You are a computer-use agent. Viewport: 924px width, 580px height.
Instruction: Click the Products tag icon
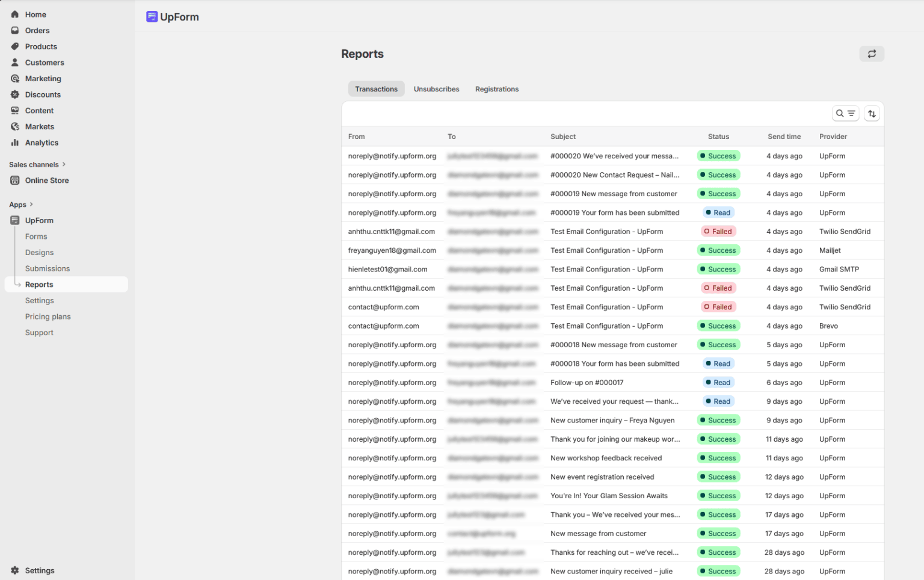(15, 46)
